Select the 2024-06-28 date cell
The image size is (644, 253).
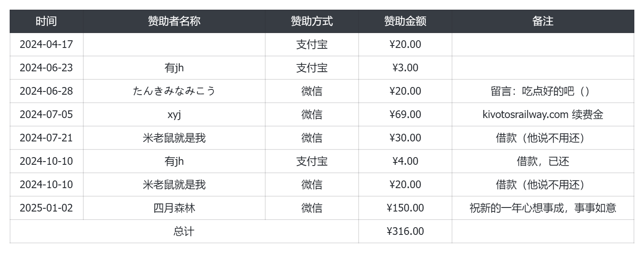pyautogui.click(x=46, y=91)
